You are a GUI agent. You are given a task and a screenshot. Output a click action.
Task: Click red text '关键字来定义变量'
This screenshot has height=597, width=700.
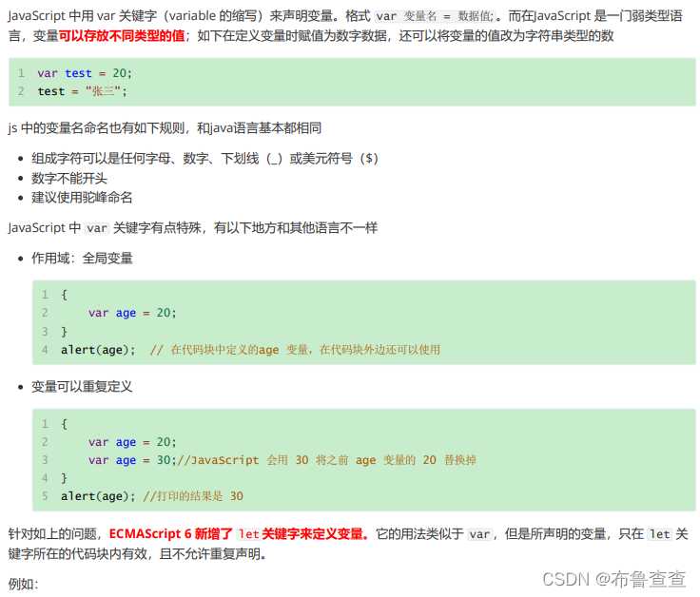pyautogui.click(x=312, y=533)
